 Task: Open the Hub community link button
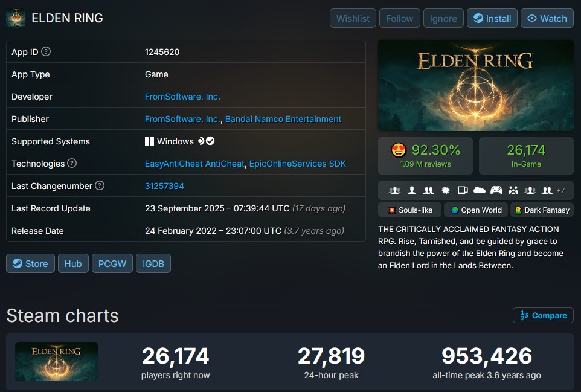[73, 263]
